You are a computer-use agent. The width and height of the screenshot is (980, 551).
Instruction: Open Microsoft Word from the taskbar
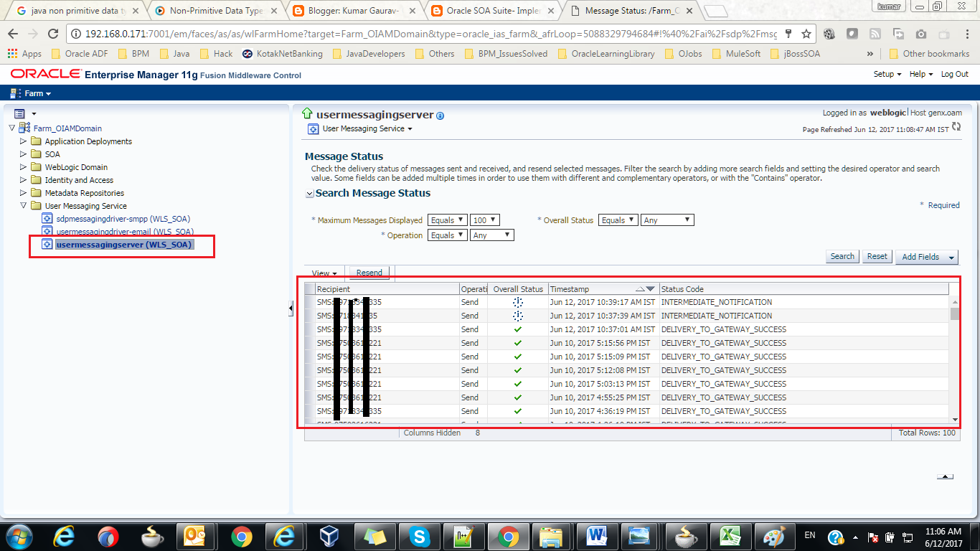click(x=597, y=536)
